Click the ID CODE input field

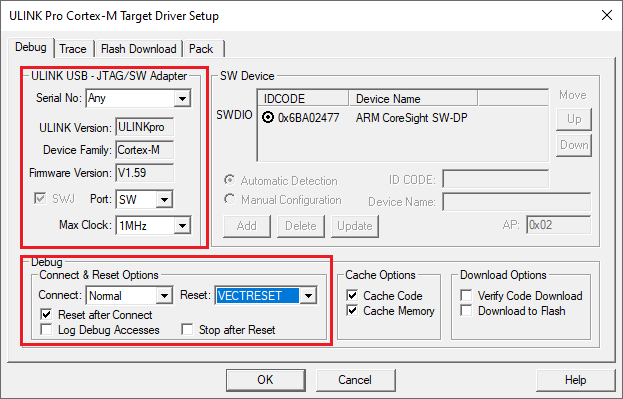(x=495, y=179)
